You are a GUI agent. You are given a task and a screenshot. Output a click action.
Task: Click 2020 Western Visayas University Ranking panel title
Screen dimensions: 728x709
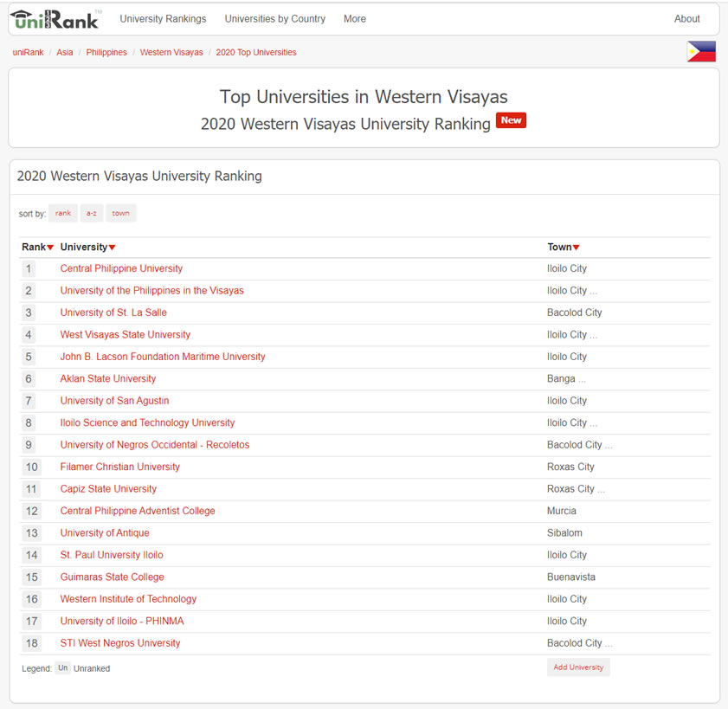point(139,176)
